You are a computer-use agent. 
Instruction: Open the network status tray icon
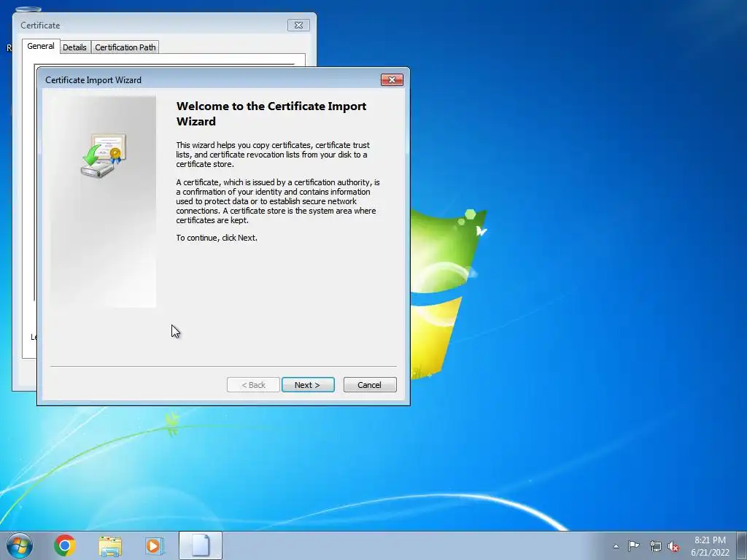point(656,546)
